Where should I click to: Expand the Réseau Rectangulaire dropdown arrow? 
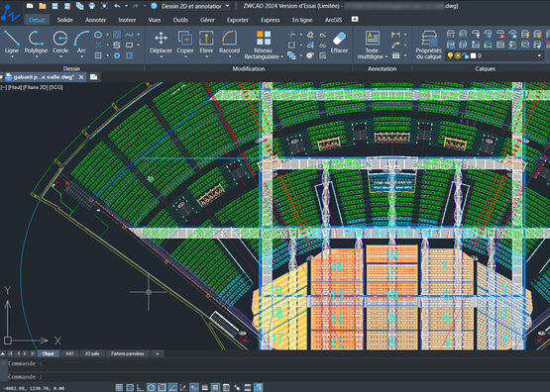(282, 56)
